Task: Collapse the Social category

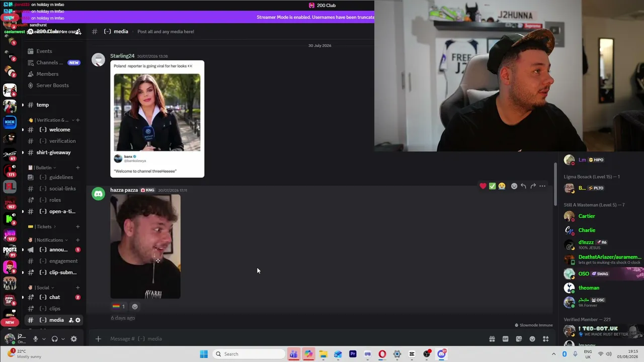Action: [x=41, y=288]
